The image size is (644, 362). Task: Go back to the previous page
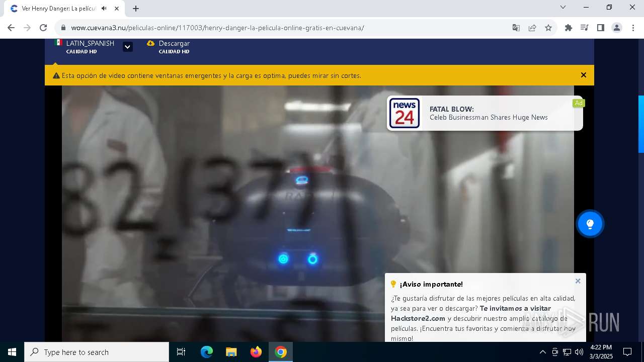11,28
